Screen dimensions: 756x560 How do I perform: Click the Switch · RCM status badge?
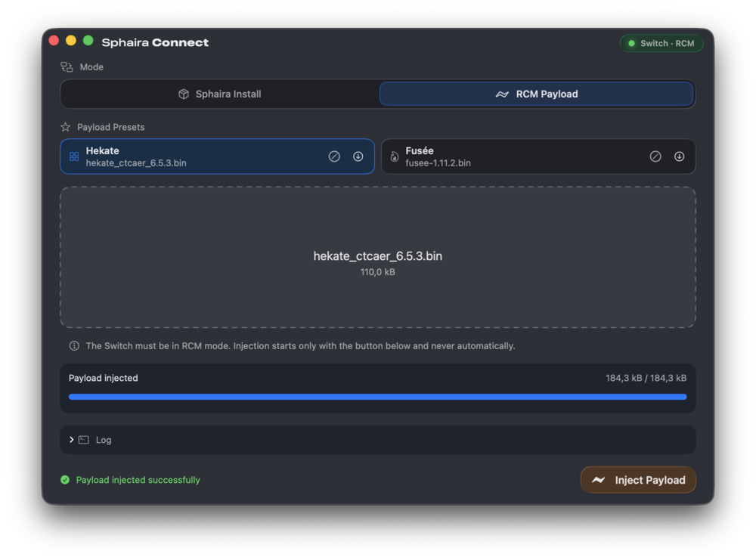(661, 43)
